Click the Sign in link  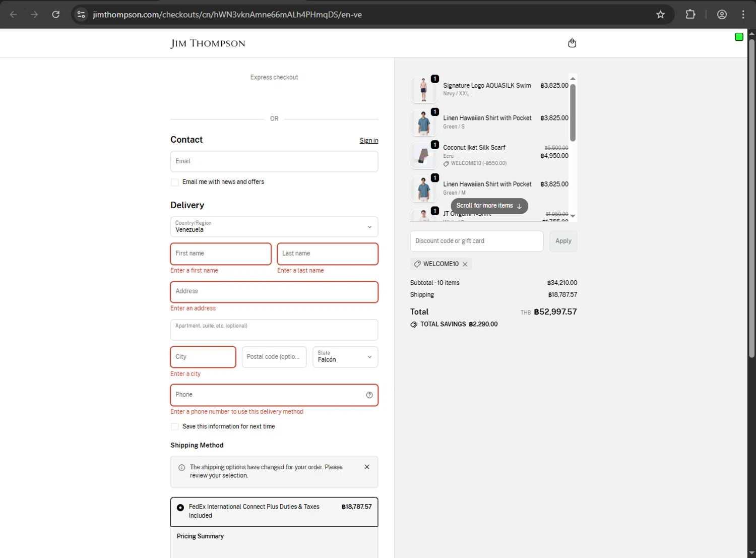[x=369, y=141]
